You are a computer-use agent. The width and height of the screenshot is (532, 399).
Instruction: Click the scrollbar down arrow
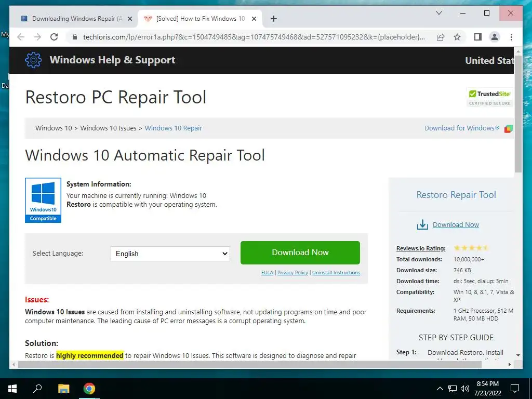point(518,355)
